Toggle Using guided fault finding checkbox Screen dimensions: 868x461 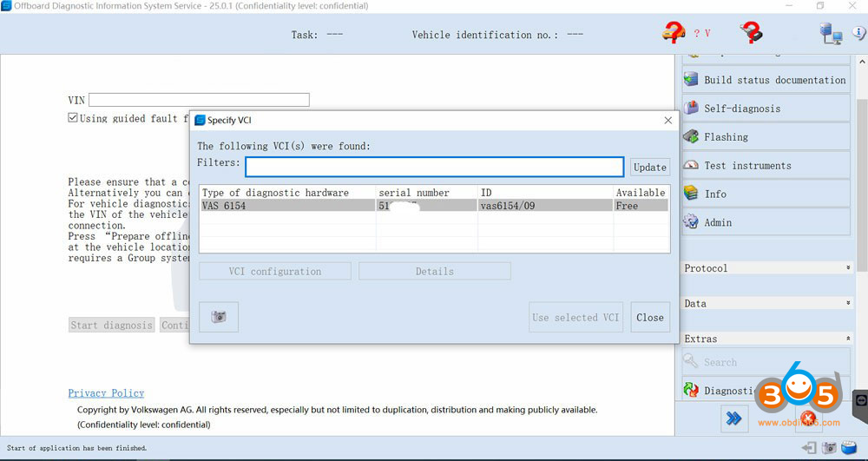[73, 117]
